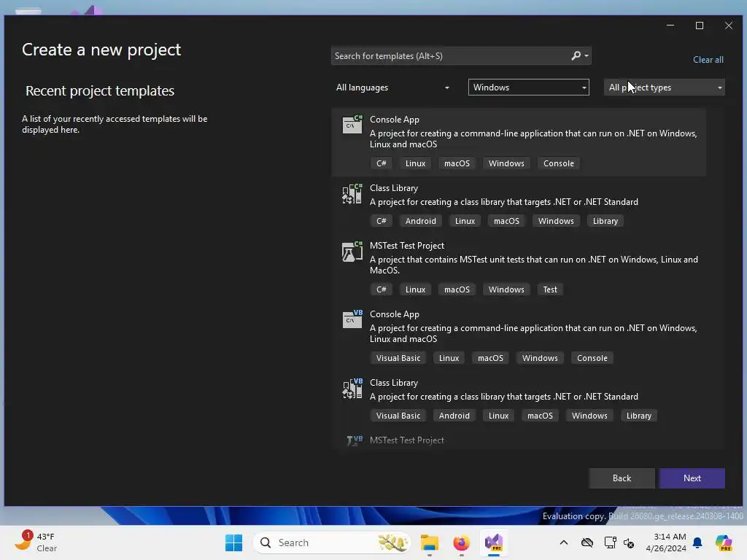Open the notification bell
The image size is (747, 560).
point(697,542)
